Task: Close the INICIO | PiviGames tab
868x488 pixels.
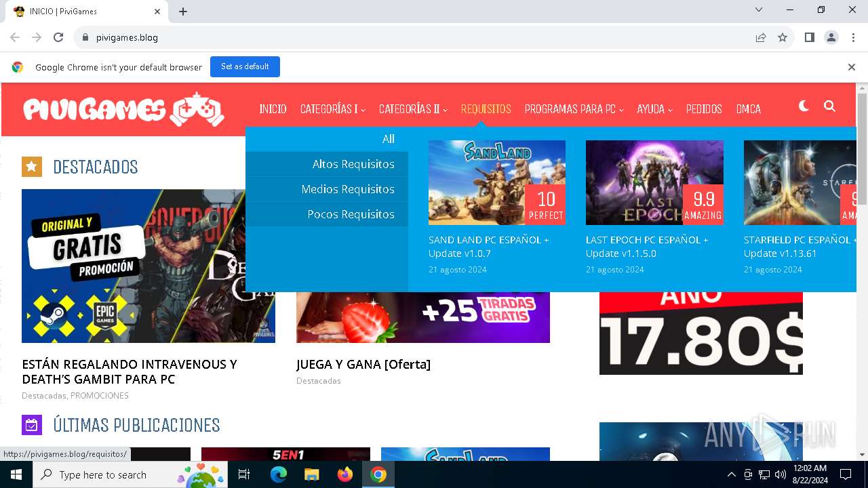Action: (157, 12)
